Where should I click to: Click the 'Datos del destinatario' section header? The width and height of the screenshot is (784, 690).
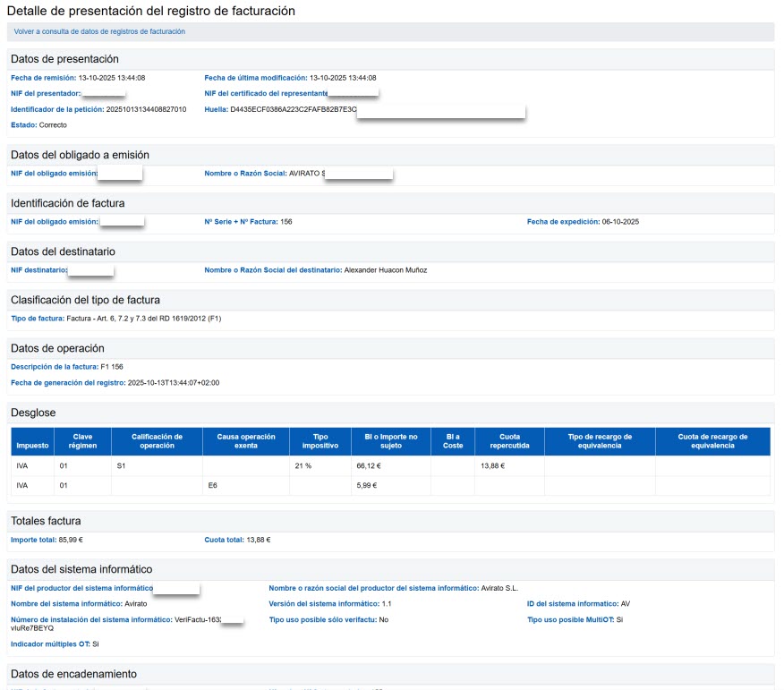pyautogui.click(x=63, y=251)
